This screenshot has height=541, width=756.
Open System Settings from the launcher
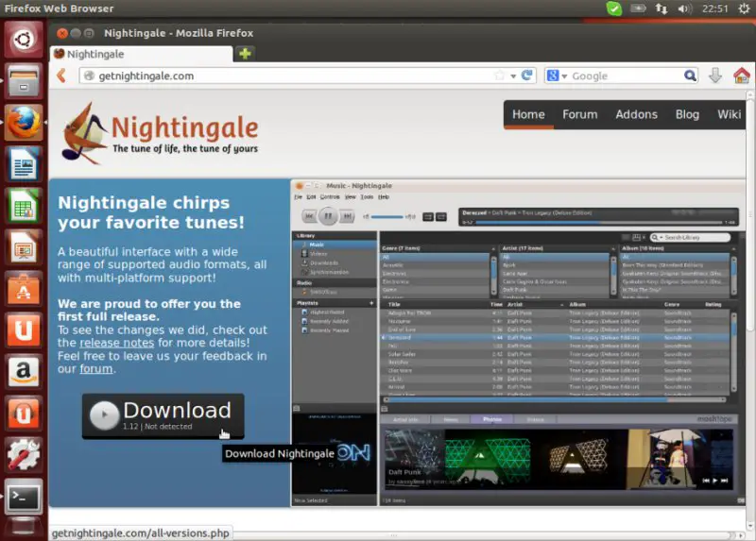click(23, 455)
